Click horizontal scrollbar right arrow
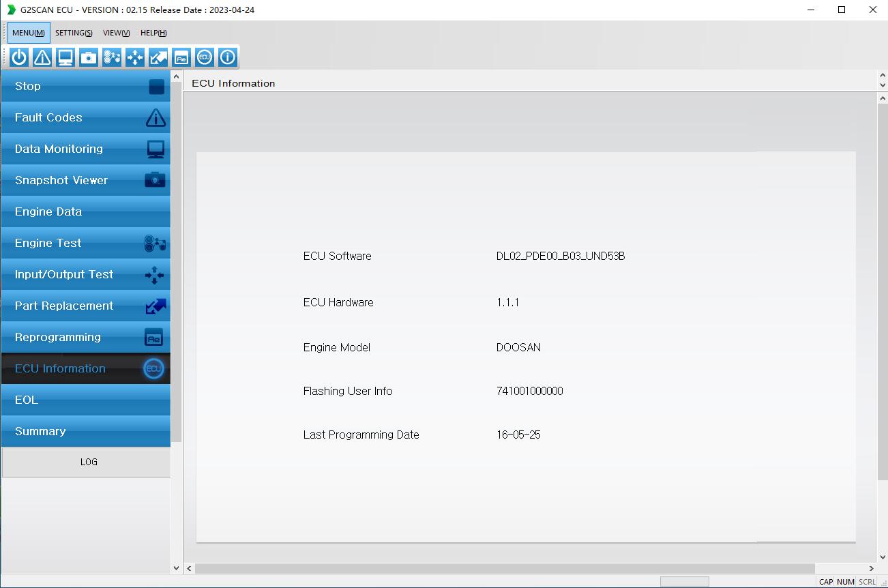The image size is (888, 588). 871,568
